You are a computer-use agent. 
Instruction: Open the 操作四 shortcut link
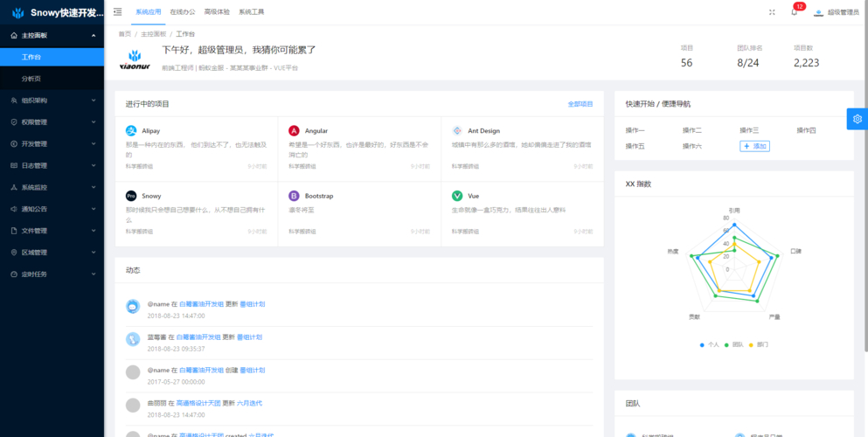tap(806, 130)
